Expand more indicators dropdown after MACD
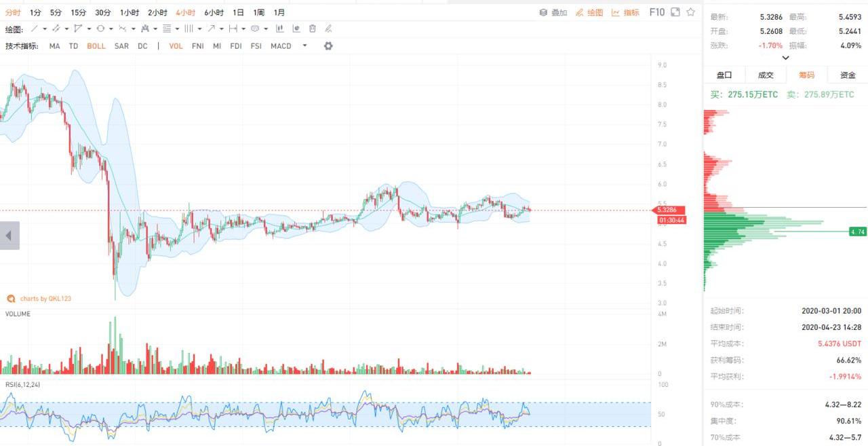Screen dimensions: 868x446 (x=304, y=46)
